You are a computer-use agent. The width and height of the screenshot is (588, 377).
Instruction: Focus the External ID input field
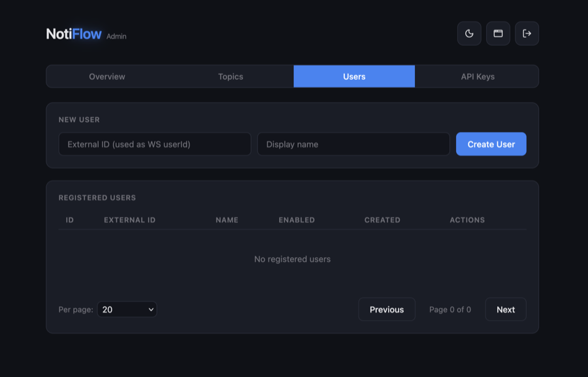[x=155, y=144]
